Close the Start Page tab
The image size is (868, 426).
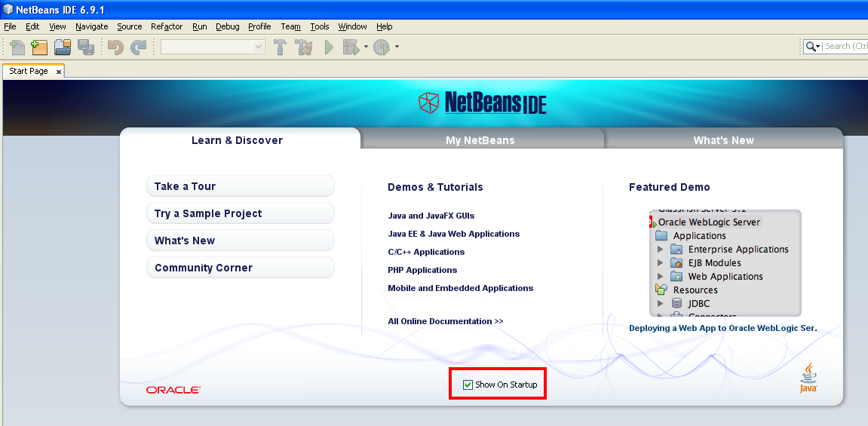point(59,72)
